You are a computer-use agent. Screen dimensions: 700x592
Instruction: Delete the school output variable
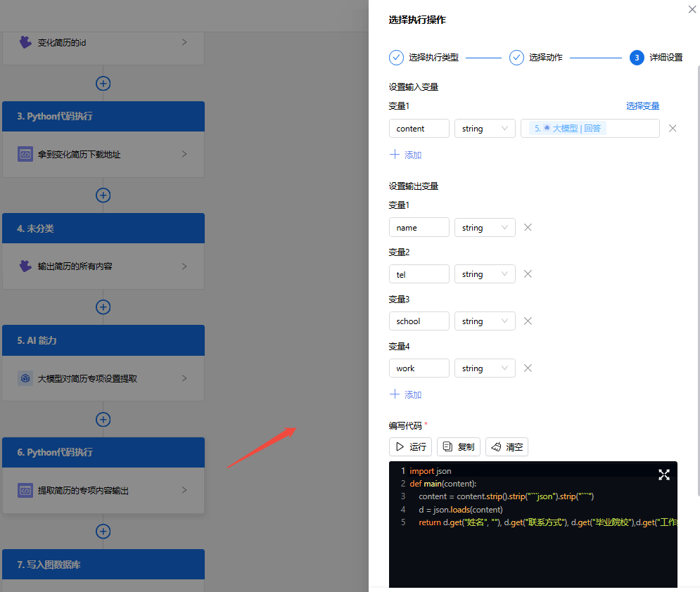[x=528, y=321]
